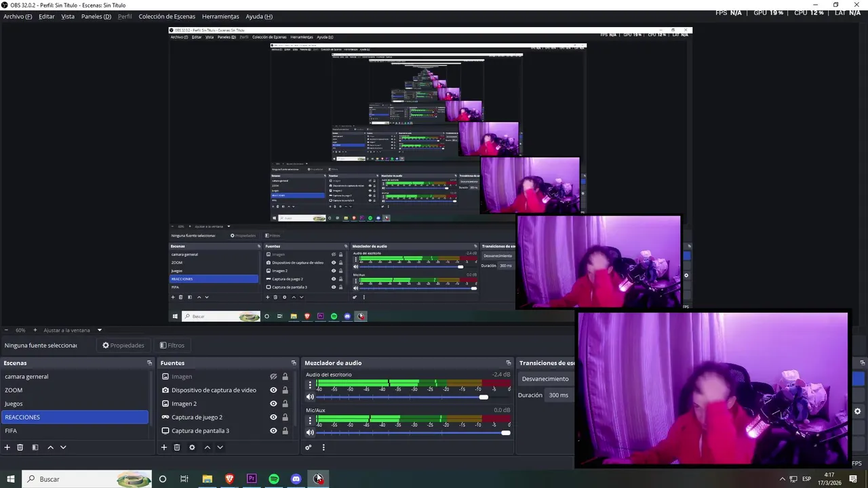Viewport: 868px width, 488px height.
Task: Open preview scaling dropdown Ajustar a la ventana
Action: pyautogui.click(x=73, y=330)
